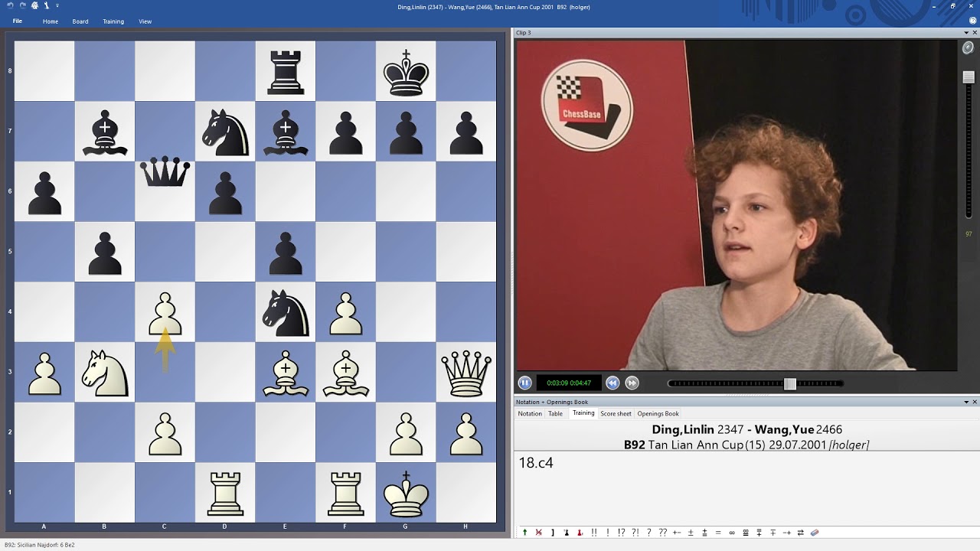The width and height of the screenshot is (980, 551).
Task: Pause the video clip playback
Action: (x=524, y=383)
